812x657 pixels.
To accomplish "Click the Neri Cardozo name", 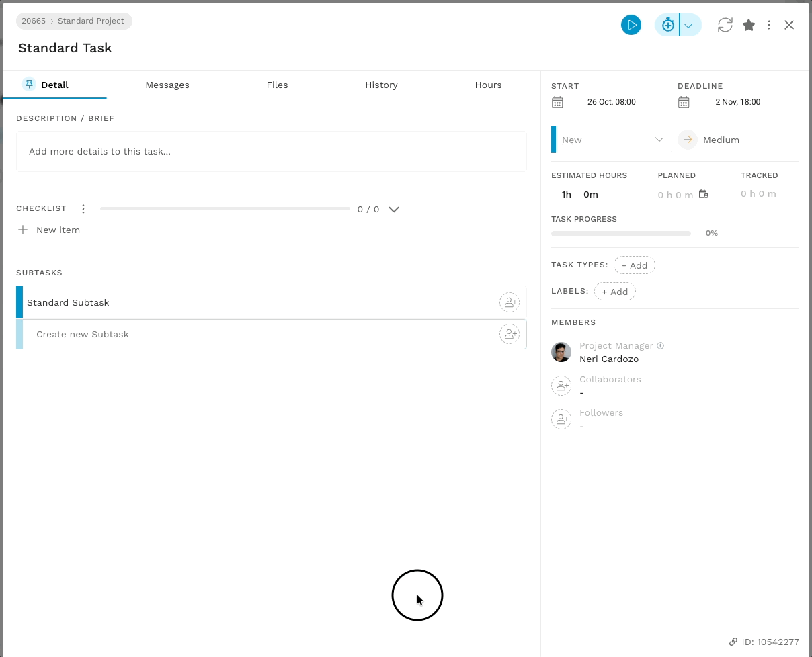I will click(x=609, y=359).
